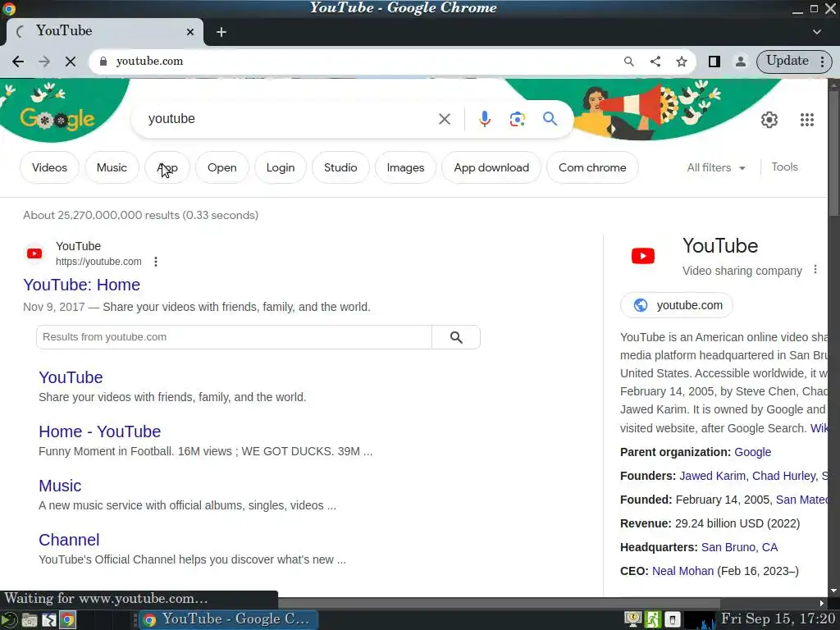Open the taskbar start menu icon
Screen dimensions: 840x630
coord(8,620)
